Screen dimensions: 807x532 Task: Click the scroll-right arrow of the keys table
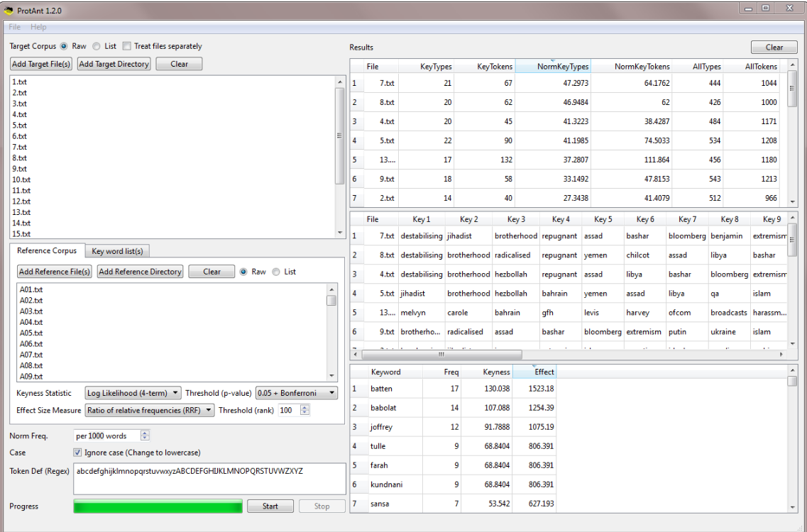click(783, 354)
